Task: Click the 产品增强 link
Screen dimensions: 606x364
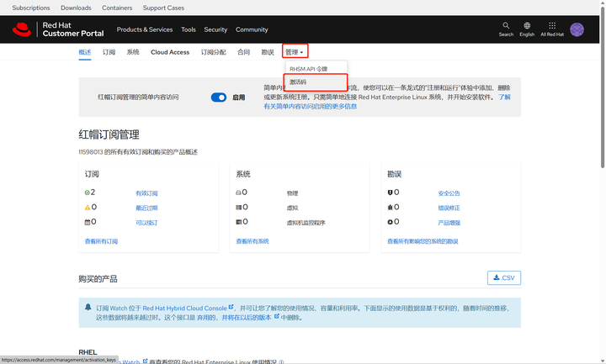Action: point(449,222)
